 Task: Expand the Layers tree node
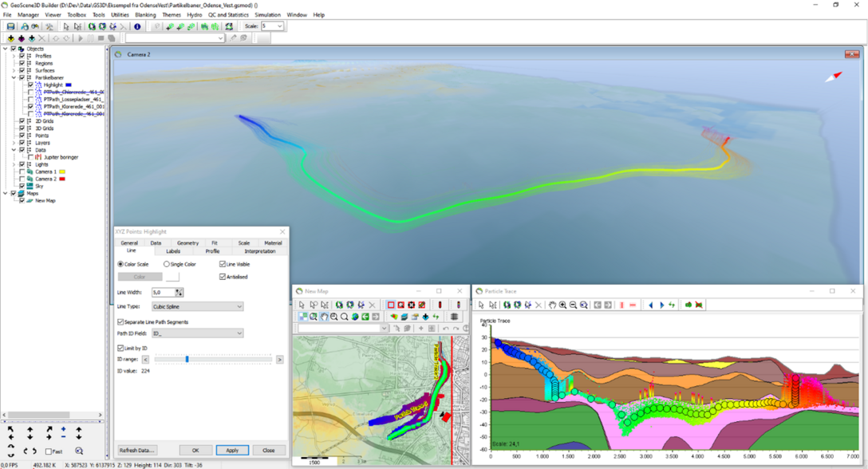pyautogui.click(x=14, y=143)
